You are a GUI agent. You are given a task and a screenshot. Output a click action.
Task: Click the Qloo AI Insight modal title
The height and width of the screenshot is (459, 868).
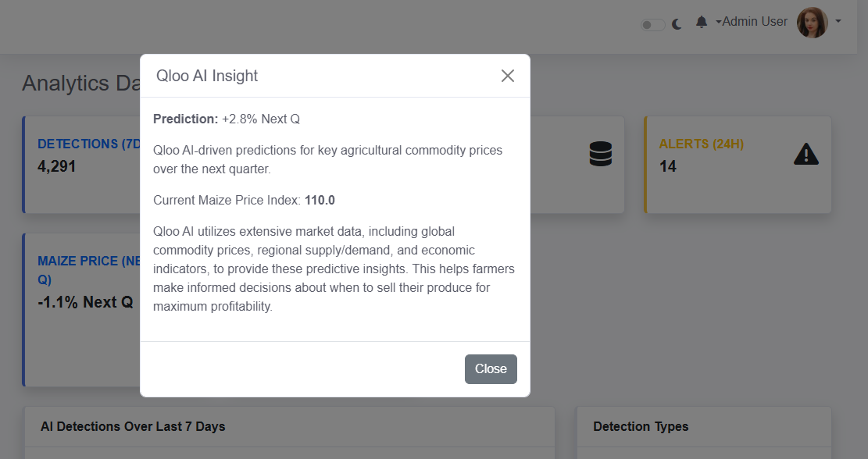(x=207, y=76)
